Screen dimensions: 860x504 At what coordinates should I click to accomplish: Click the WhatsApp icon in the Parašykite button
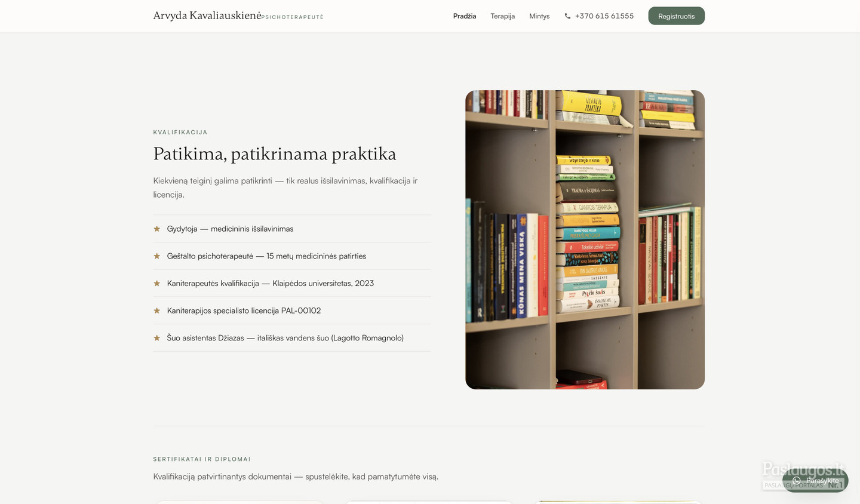[796, 481]
